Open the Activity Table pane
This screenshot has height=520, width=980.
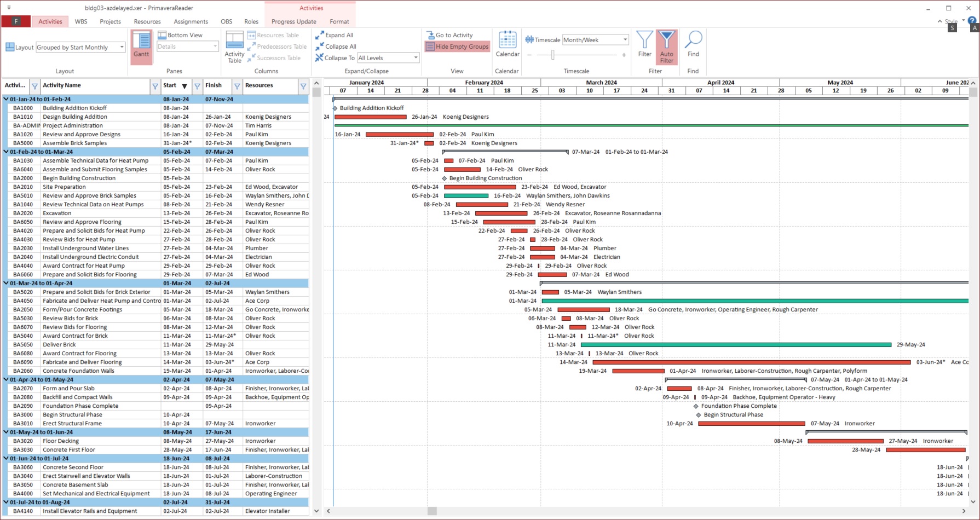pyautogui.click(x=234, y=47)
